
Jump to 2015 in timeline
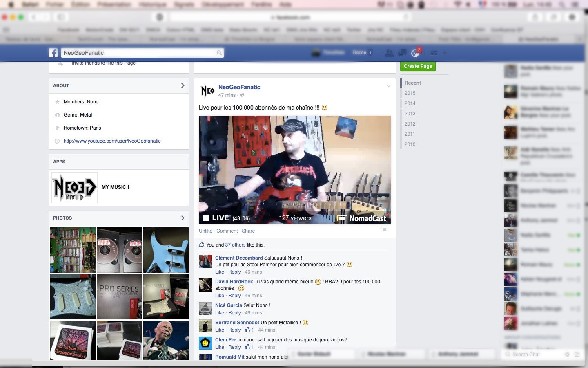point(410,93)
